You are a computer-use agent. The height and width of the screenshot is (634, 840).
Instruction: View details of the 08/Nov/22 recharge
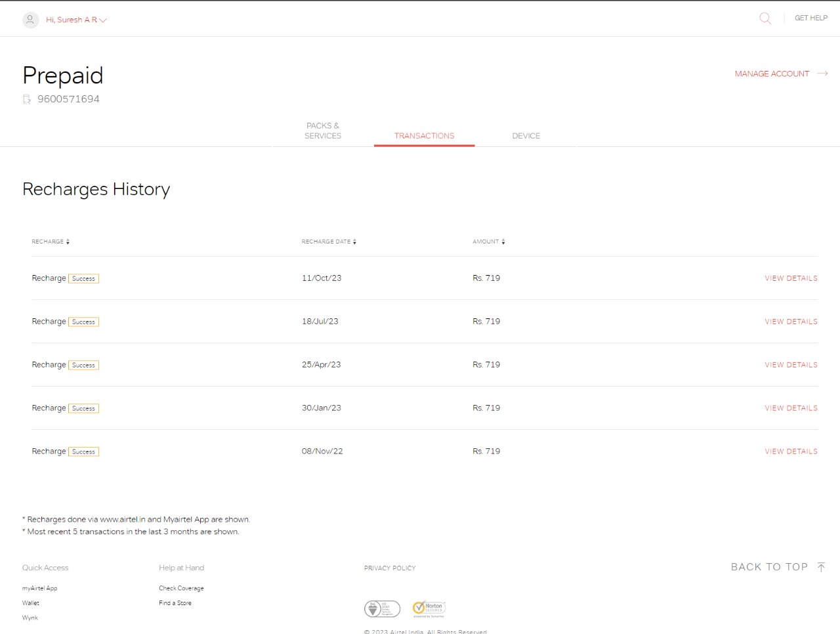pos(791,452)
